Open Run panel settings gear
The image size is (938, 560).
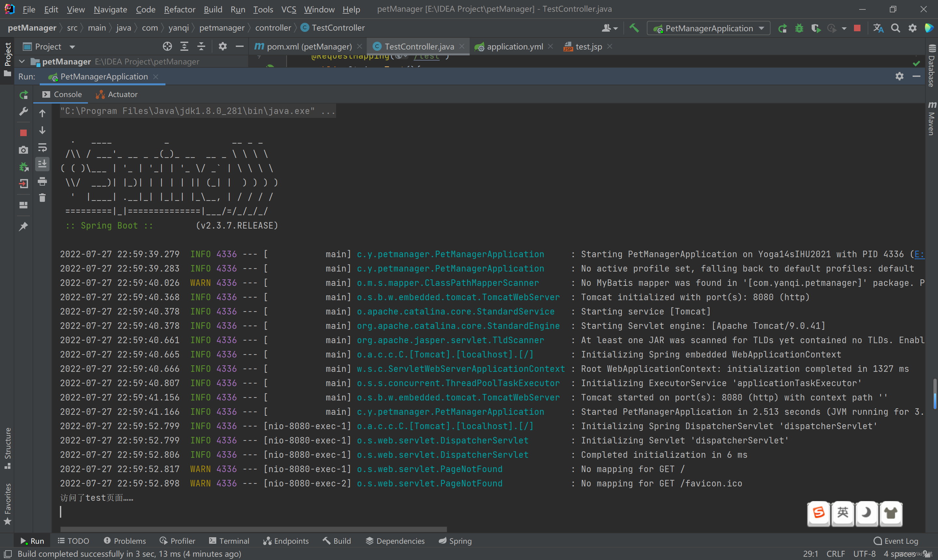click(x=900, y=77)
